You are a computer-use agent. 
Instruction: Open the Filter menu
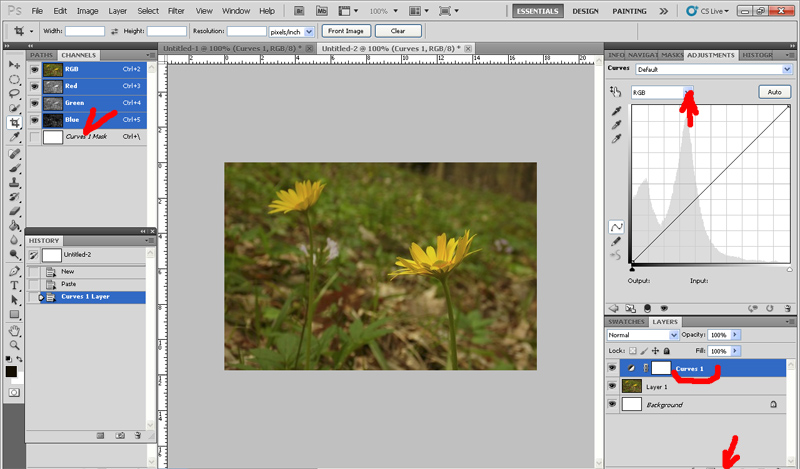coord(176,10)
